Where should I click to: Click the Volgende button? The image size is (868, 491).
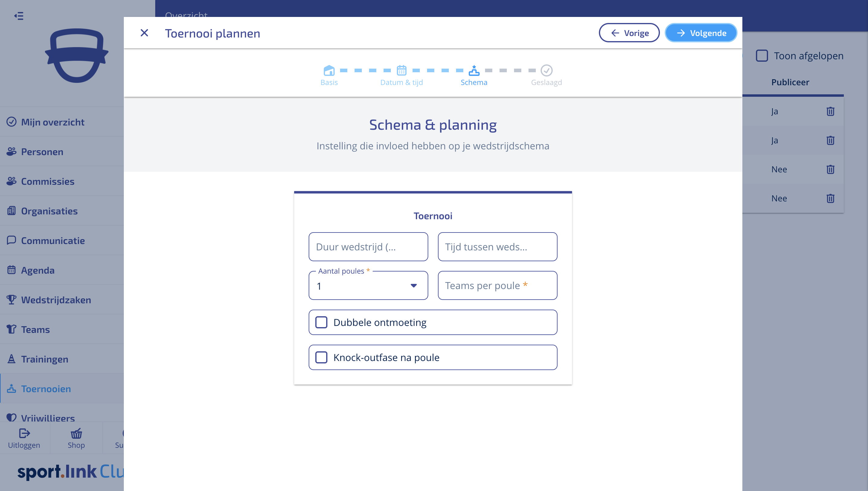pyautogui.click(x=701, y=33)
